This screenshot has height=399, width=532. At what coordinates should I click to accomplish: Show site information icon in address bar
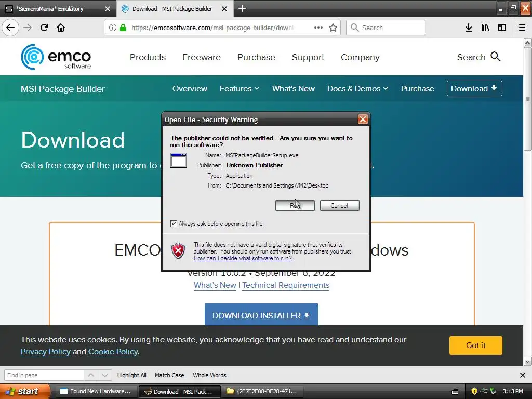click(x=112, y=28)
